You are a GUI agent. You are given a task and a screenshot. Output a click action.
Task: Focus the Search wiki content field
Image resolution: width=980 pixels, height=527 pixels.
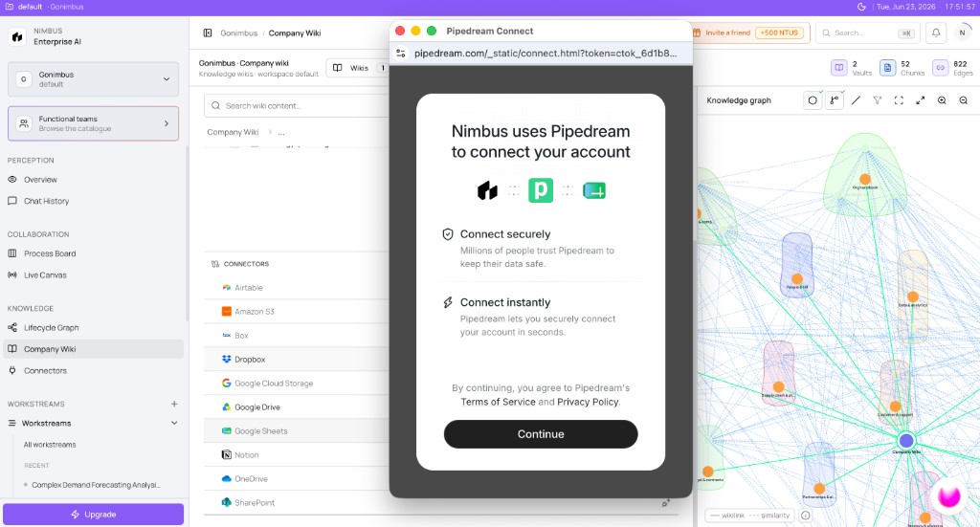pyautogui.click(x=297, y=105)
